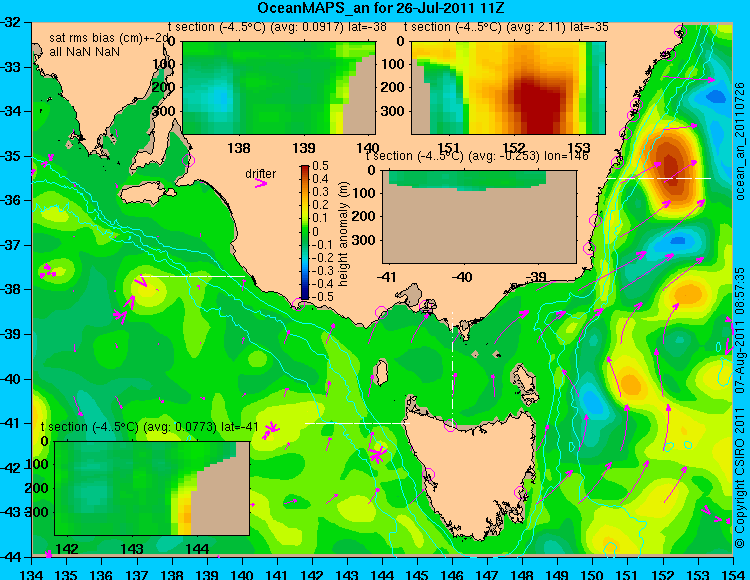750x580 pixels.
Task: Click axis label 152 in lat=-35 inset
Action: [x=514, y=148]
